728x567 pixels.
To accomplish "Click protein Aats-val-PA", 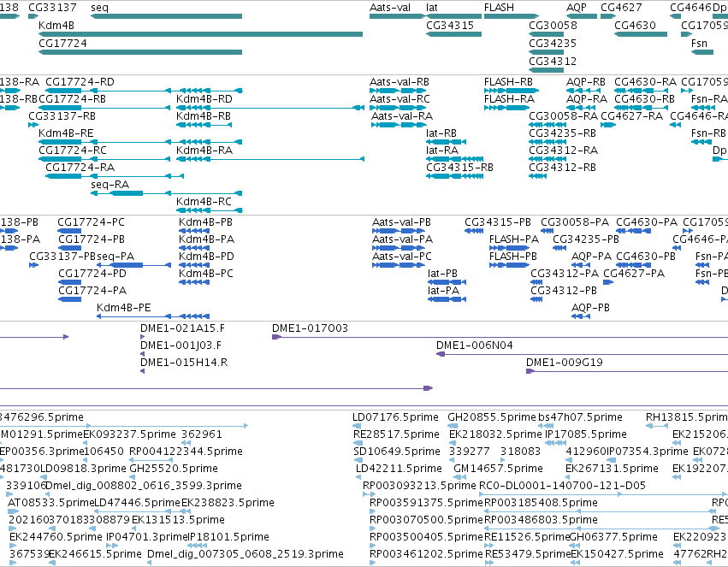I will pos(403,239).
